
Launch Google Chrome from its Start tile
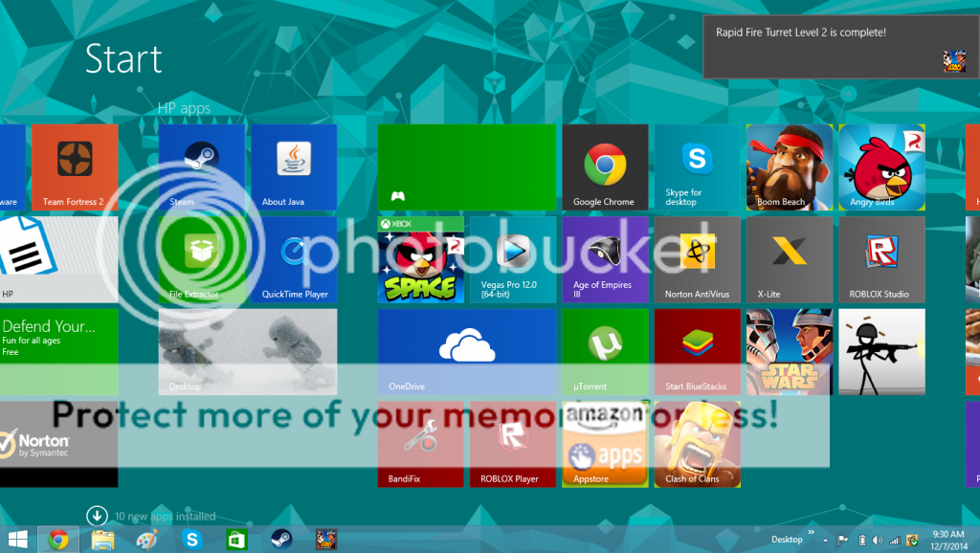604,166
